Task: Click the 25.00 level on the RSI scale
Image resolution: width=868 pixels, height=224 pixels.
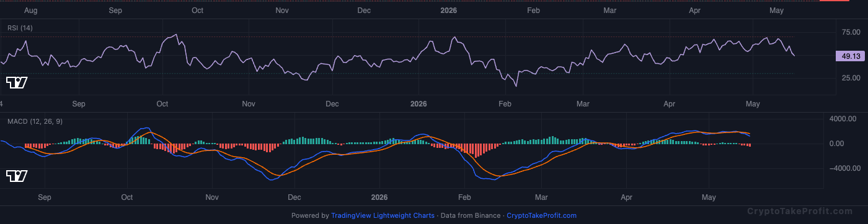Action: (851, 78)
